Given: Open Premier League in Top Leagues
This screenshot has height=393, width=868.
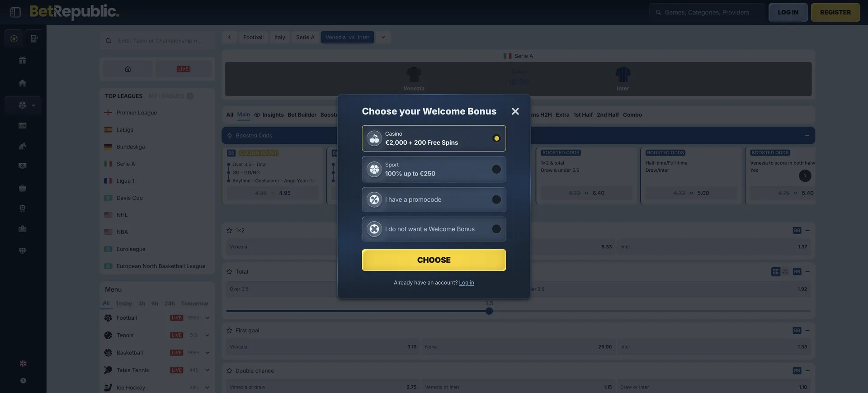Looking at the screenshot, I should pyautogui.click(x=137, y=113).
